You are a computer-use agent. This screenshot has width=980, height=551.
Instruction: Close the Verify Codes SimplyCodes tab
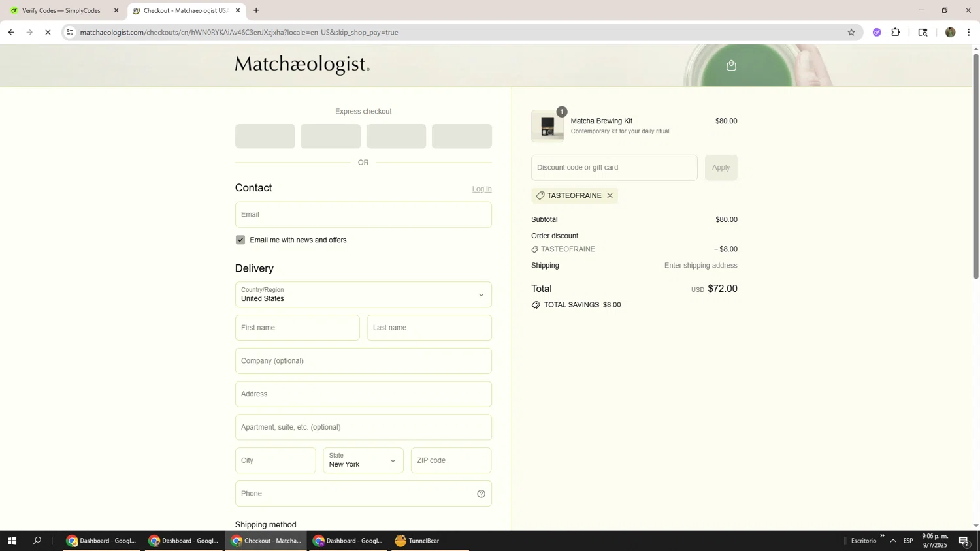[116, 10]
